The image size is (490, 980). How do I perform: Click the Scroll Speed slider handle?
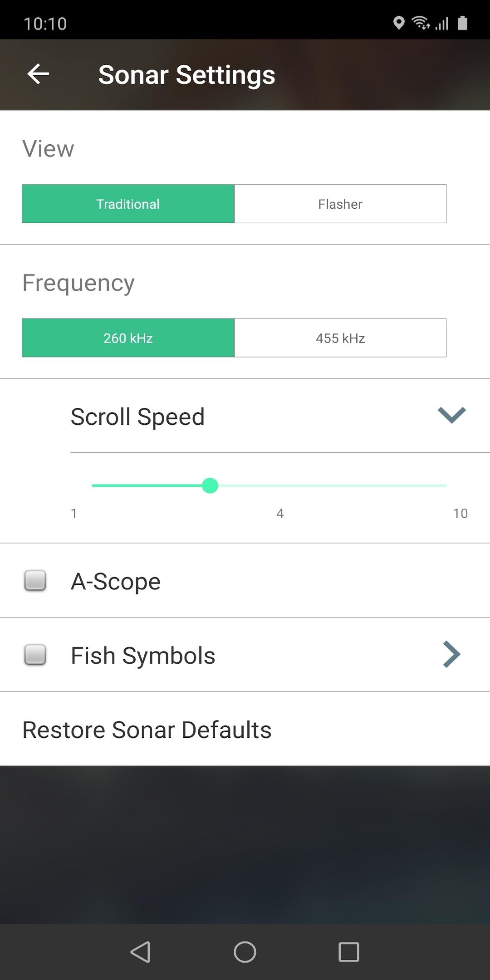[210, 485]
